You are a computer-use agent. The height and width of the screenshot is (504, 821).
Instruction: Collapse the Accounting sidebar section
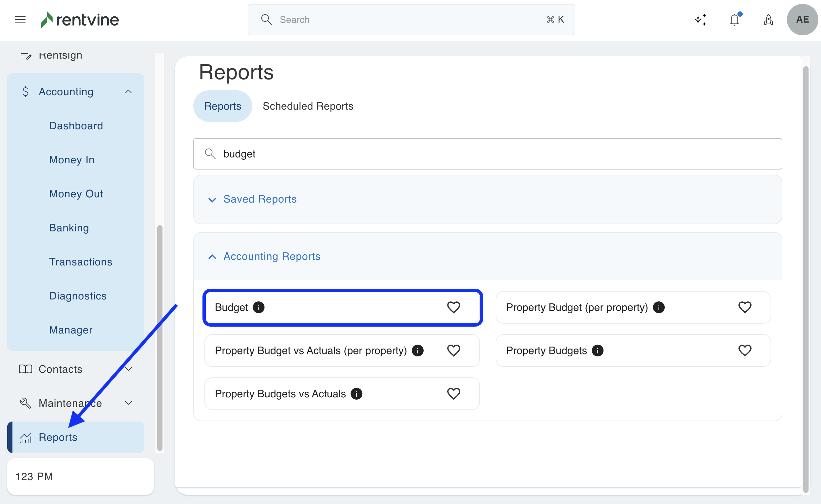pyautogui.click(x=128, y=92)
